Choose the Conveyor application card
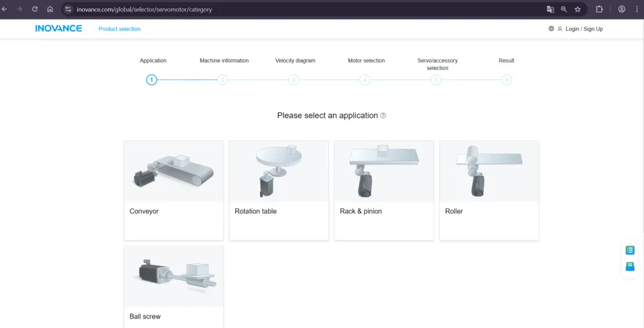 click(174, 189)
